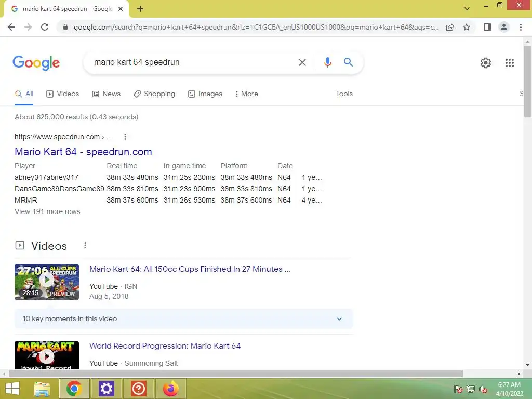
Task: Switch to the Videos tab
Action: pos(63,94)
